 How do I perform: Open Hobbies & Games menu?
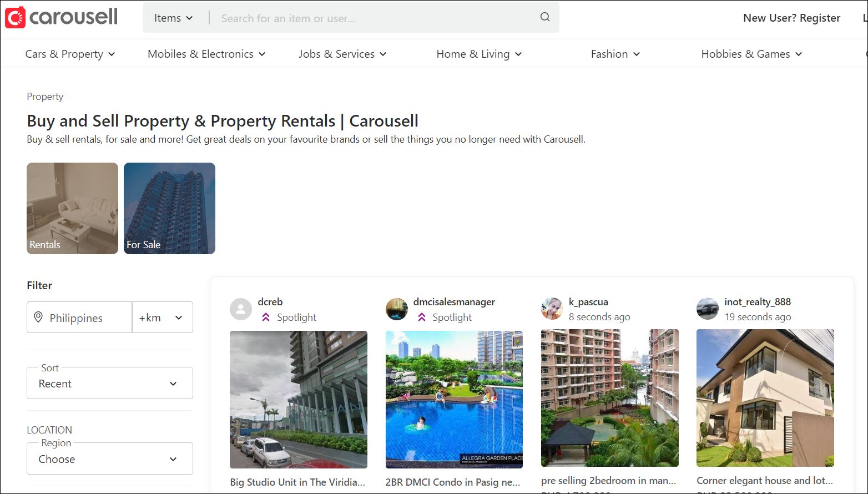coord(752,54)
